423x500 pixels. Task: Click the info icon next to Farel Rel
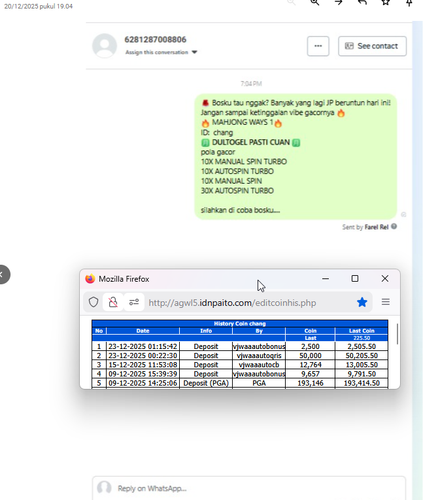tap(394, 226)
